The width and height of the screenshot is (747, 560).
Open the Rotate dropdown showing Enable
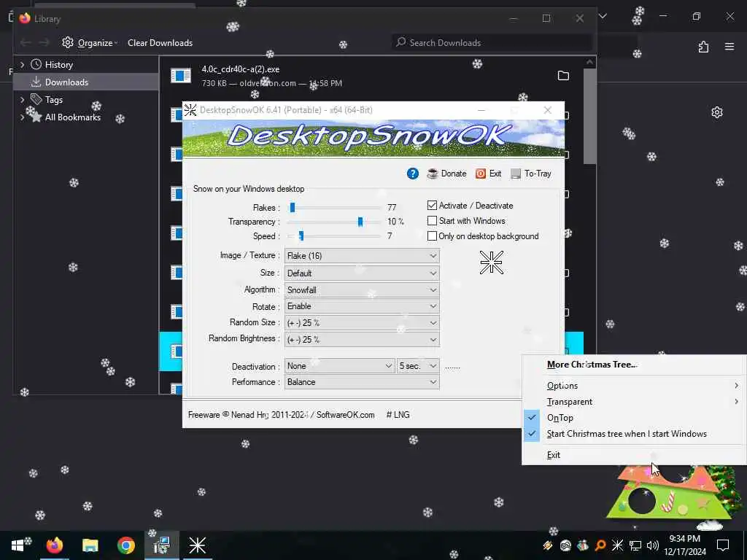362,306
